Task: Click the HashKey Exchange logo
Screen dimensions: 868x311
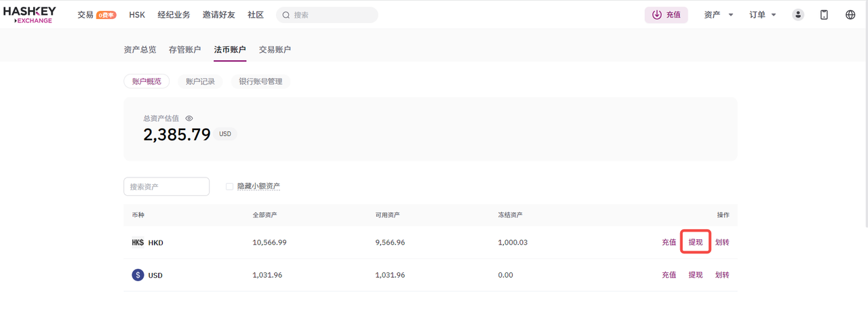Action: point(29,15)
